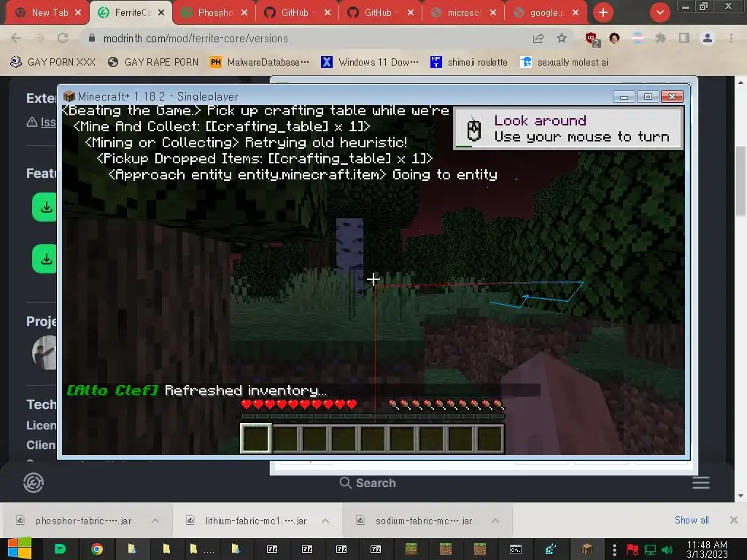Open the Extensions puzzle piece menu
Screen dimensions: 747x560
[660, 38]
